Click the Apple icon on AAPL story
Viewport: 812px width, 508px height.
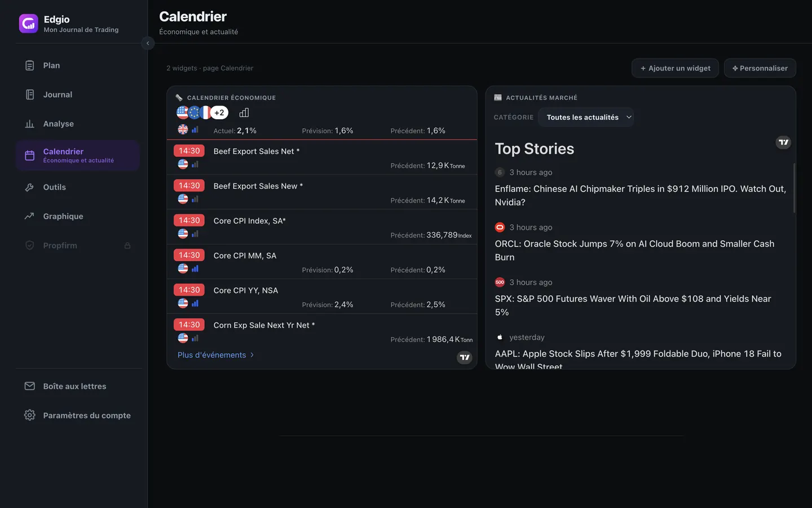click(x=500, y=338)
